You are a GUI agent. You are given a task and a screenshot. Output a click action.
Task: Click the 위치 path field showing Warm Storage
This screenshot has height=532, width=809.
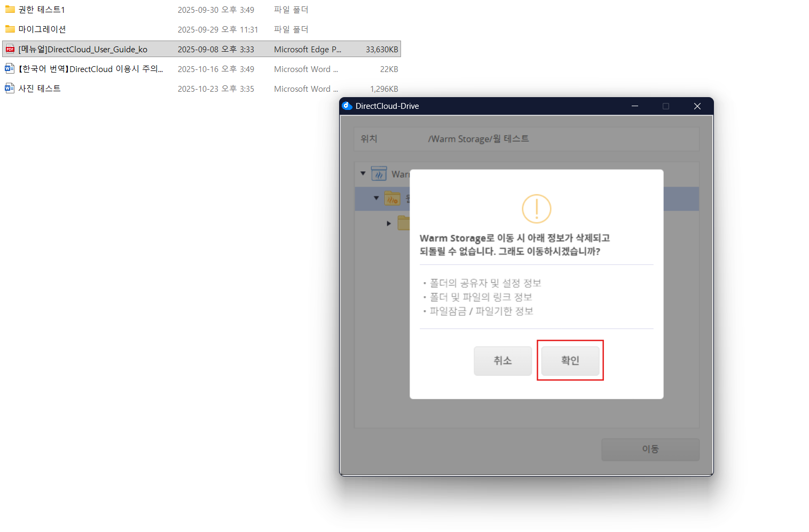click(x=478, y=139)
